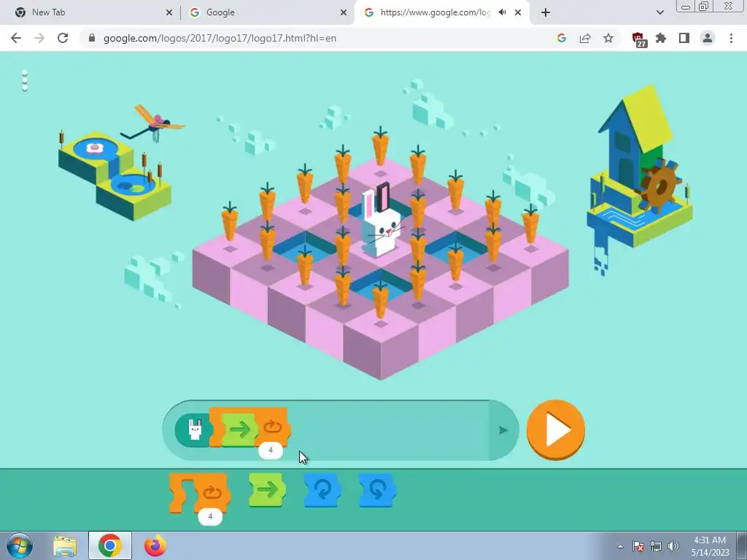Open the volume speaker tray icon
747x560 pixels.
(673, 546)
